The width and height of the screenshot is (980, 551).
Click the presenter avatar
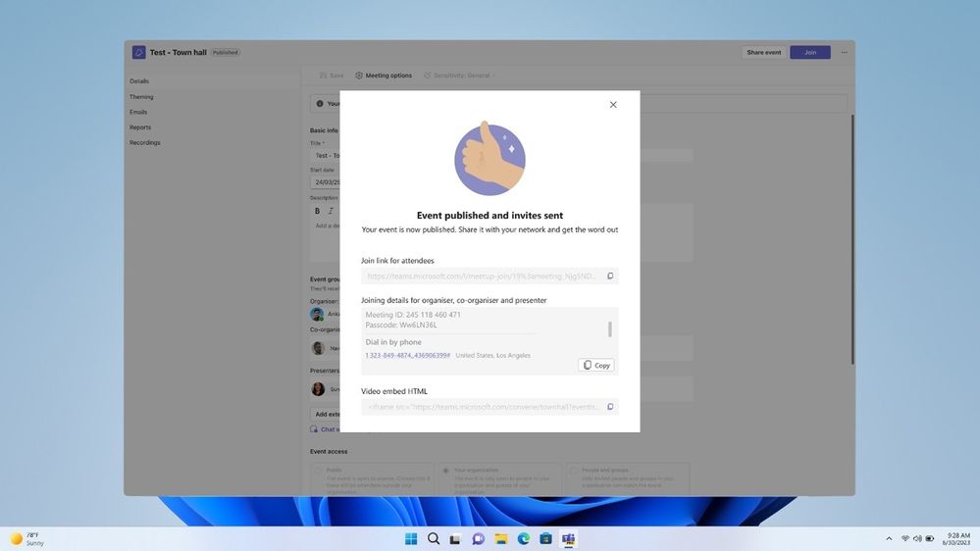pyautogui.click(x=318, y=389)
